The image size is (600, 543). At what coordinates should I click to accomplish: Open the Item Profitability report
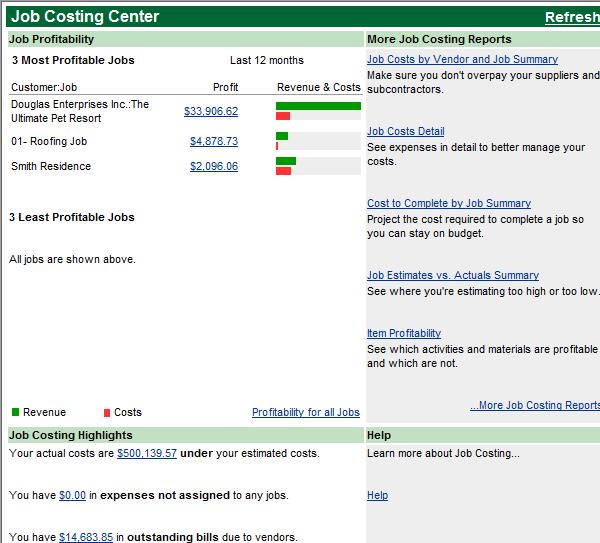(x=404, y=333)
